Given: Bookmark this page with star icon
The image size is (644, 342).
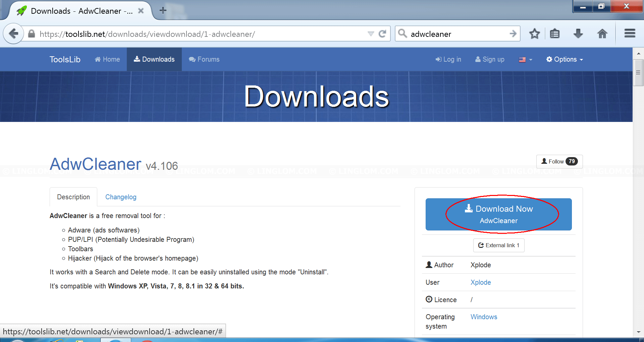Looking at the screenshot, I should pos(534,33).
